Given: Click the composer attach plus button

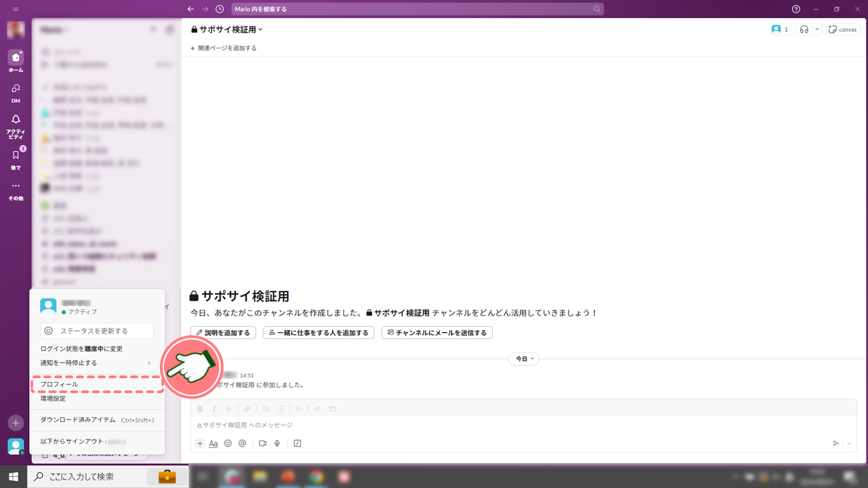Looking at the screenshot, I should click(200, 443).
